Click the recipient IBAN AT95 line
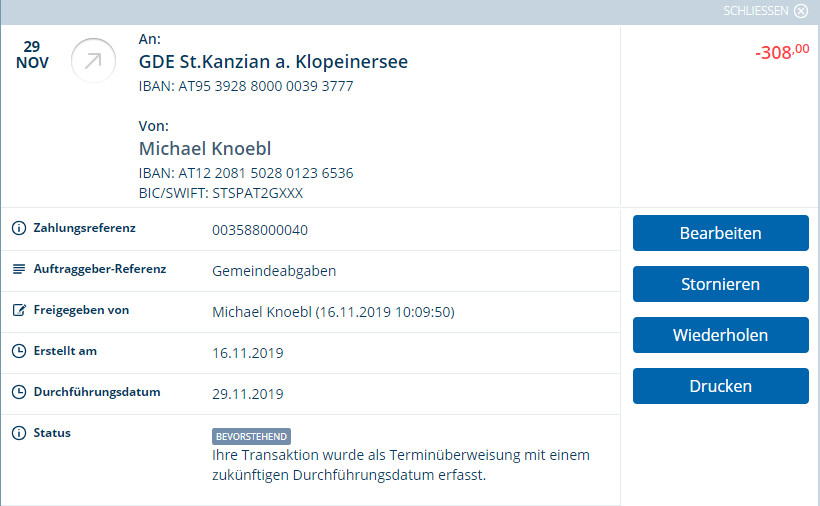This screenshot has width=820, height=506. [x=246, y=86]
